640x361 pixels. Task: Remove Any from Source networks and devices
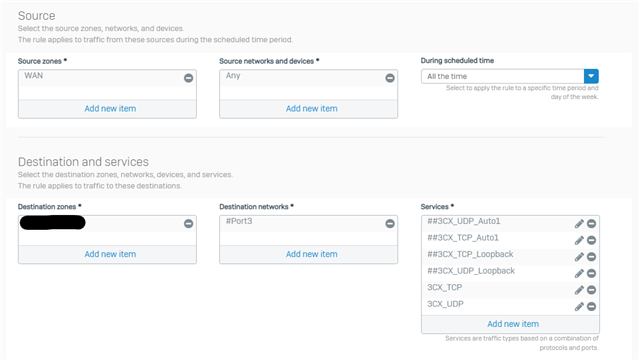(x=390, y=78)
